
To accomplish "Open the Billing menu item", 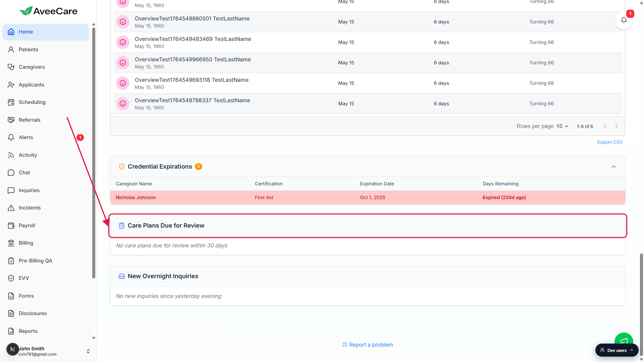I will tap(46, 243).
